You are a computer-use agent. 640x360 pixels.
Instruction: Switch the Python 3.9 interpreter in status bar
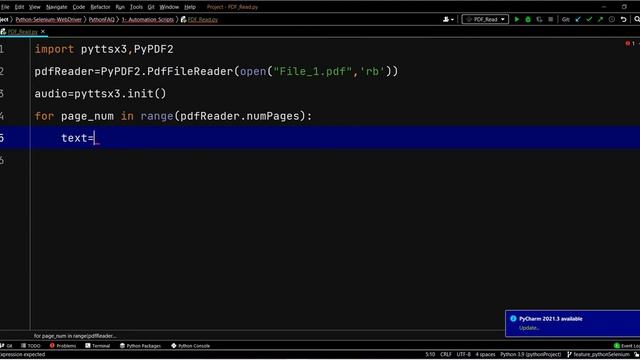531,354
